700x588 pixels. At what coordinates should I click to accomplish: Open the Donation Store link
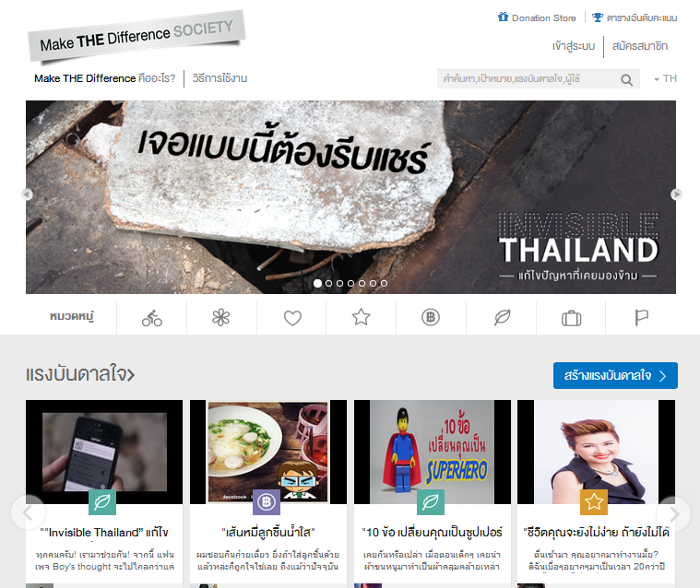pos(537,18)
